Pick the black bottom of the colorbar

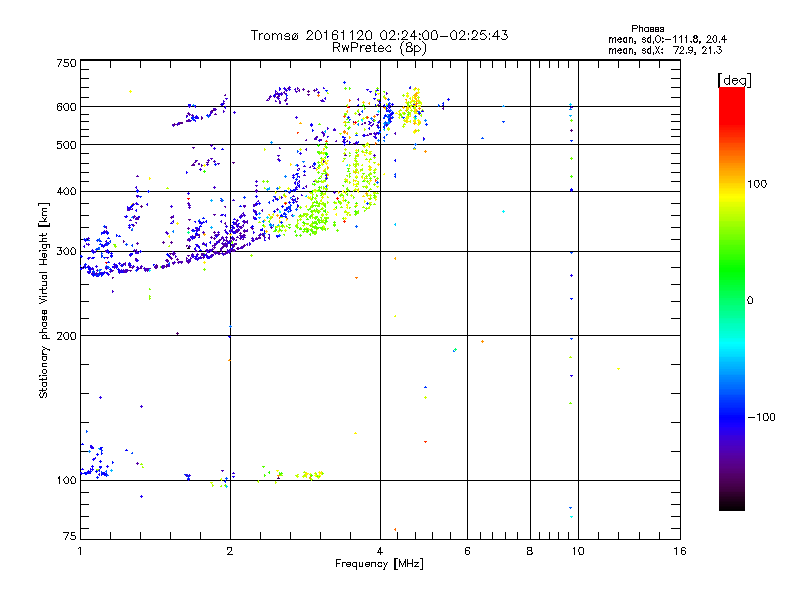click(731, 506)
